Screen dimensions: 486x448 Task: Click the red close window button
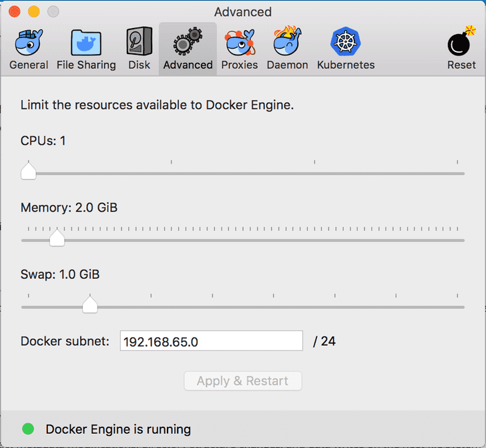click(x=14, y=12)
